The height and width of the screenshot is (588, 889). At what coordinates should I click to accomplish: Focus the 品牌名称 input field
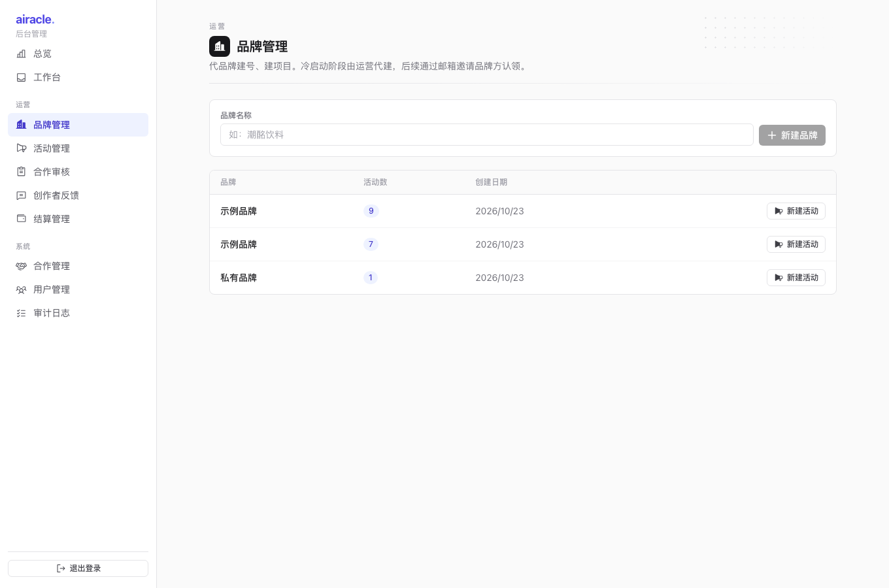click(x=487, y=135)
